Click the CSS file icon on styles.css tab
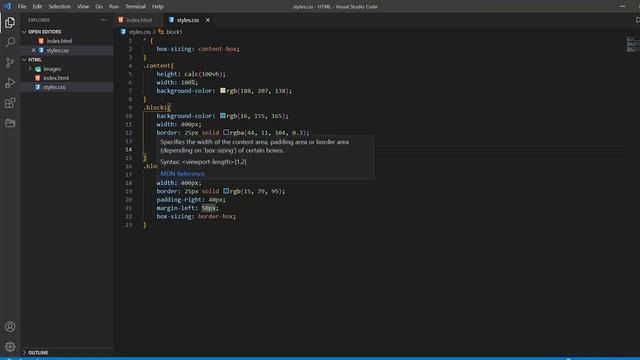 point(171,20)
